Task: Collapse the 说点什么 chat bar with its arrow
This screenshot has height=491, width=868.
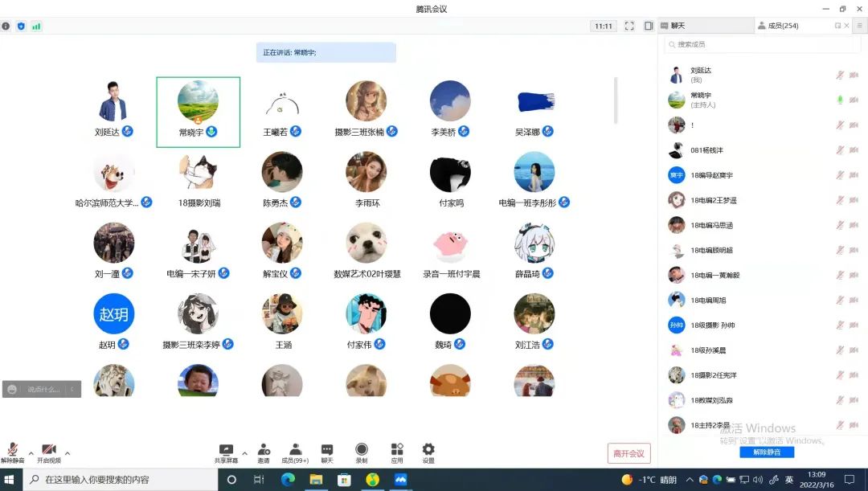Action: (x=72, y=389)
